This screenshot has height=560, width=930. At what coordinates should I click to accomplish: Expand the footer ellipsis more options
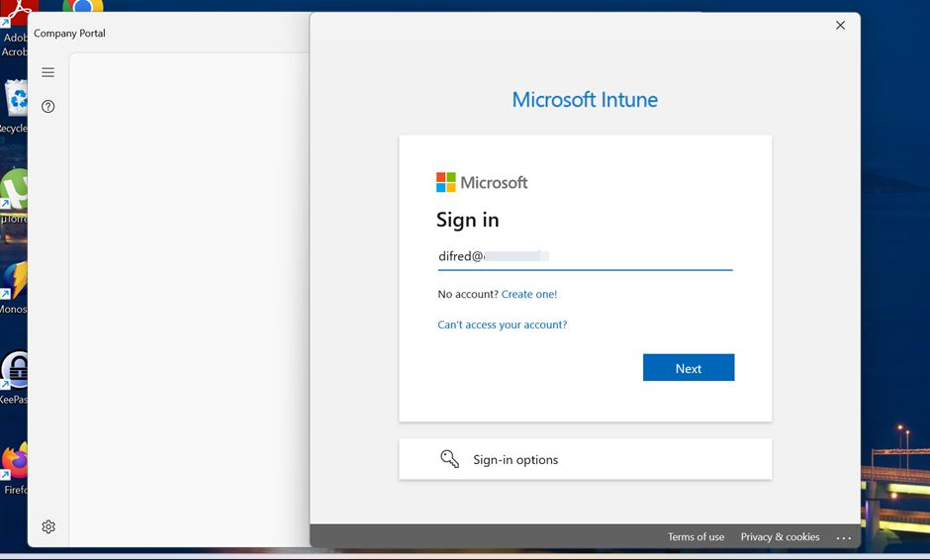pyautogui.click(x=843, y=538)
